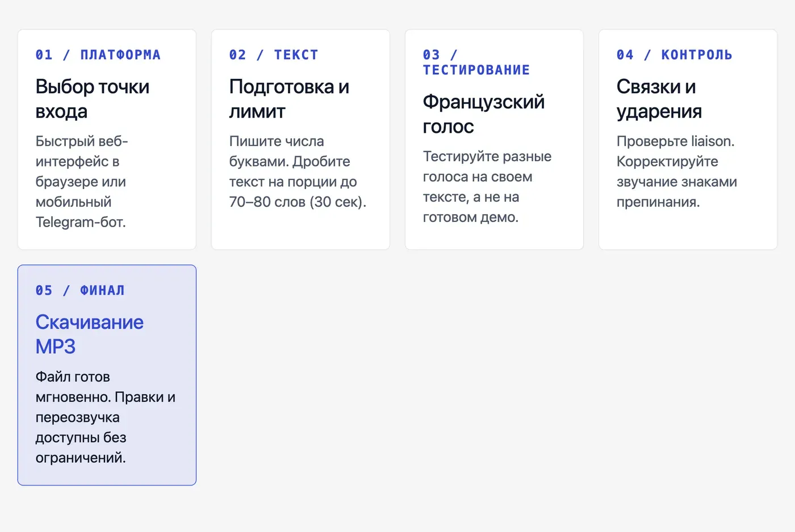This screenshot has width=795, height=532.
Task: Select the "Французский голос" heading
Action: (484, 114)
